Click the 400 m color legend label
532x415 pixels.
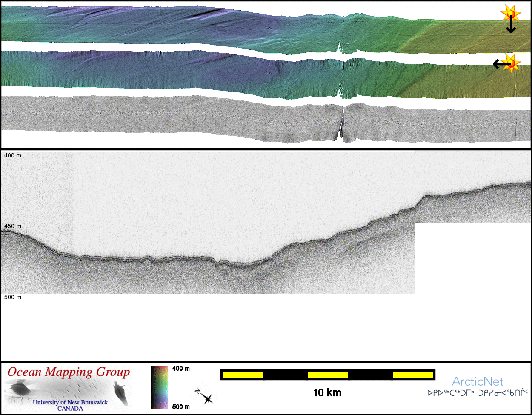point(181,369)
